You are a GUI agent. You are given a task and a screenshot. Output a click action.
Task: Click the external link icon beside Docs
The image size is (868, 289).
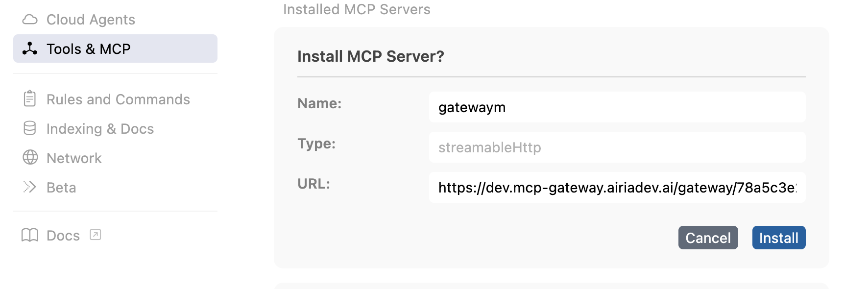coord(96,235)
